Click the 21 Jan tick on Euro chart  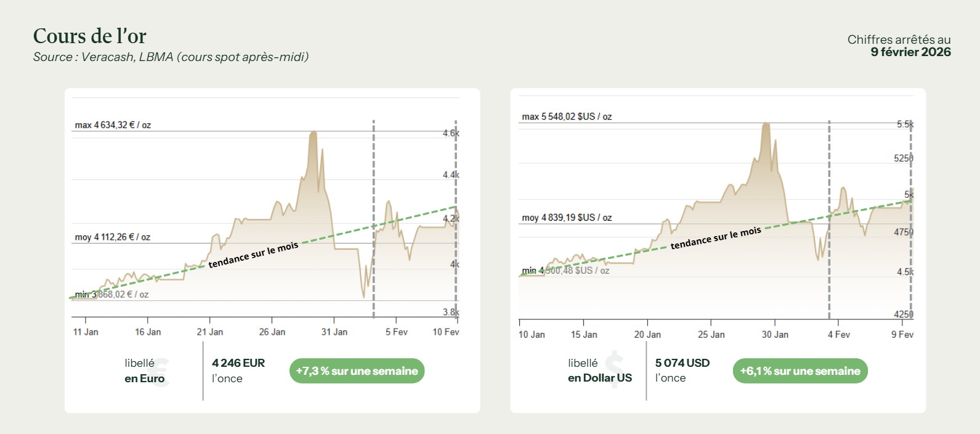(x=209, y=332)
